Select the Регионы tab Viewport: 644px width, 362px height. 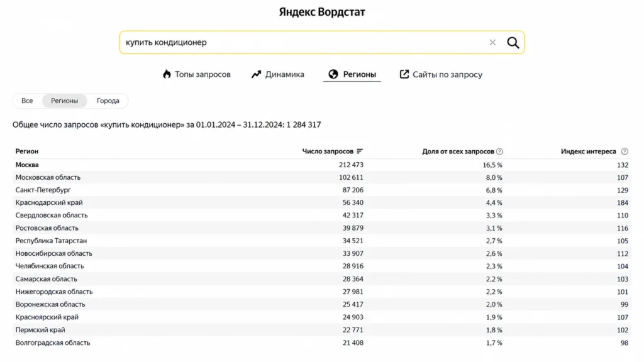(352, 74)
